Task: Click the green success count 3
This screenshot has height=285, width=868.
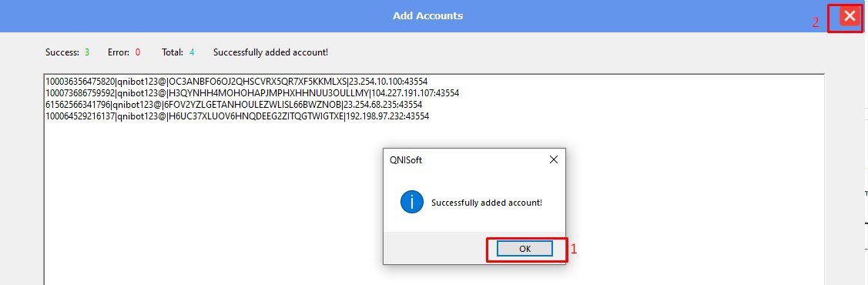Action: (x=87, y=52)
